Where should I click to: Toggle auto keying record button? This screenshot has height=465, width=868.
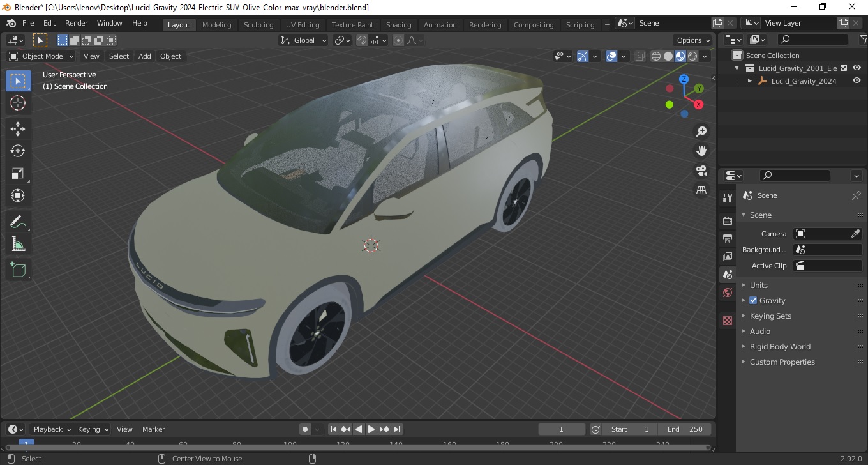click(x=305, y=429)
